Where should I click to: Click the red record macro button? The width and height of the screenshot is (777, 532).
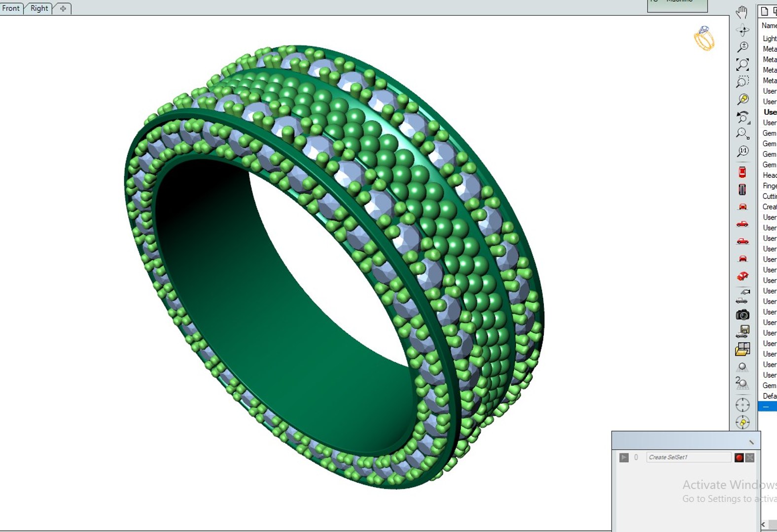tap(739, 458)
